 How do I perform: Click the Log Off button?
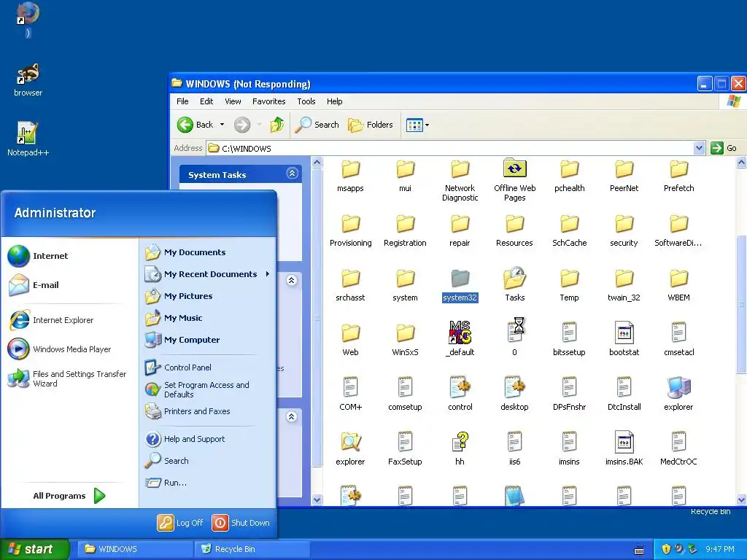point(180,523)
